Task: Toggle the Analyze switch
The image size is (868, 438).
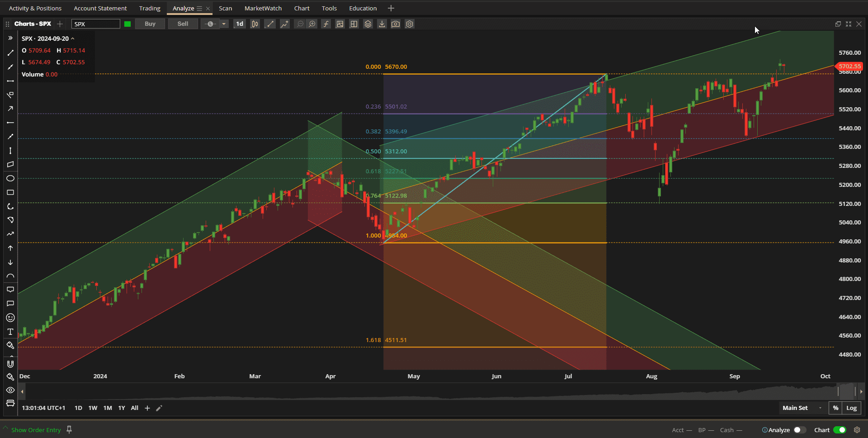Action: click(799, 430)
